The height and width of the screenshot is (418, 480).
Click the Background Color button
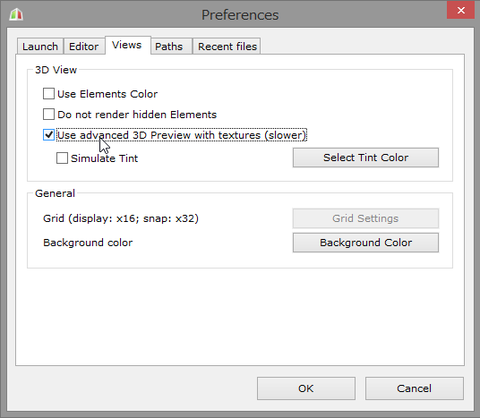coord(366,242)
